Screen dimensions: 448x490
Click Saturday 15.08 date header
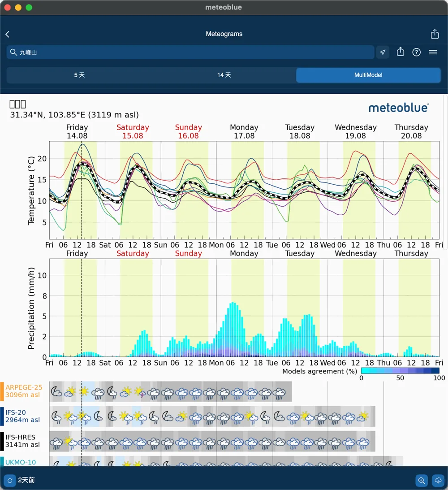pos(133,131)
